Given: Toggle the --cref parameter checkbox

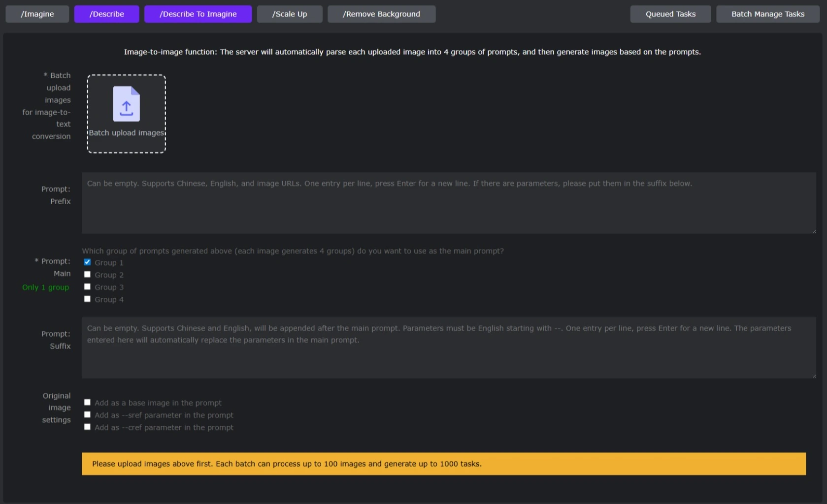Looking at the screenshot, I should pyautogui.click(x=87, y=427).
